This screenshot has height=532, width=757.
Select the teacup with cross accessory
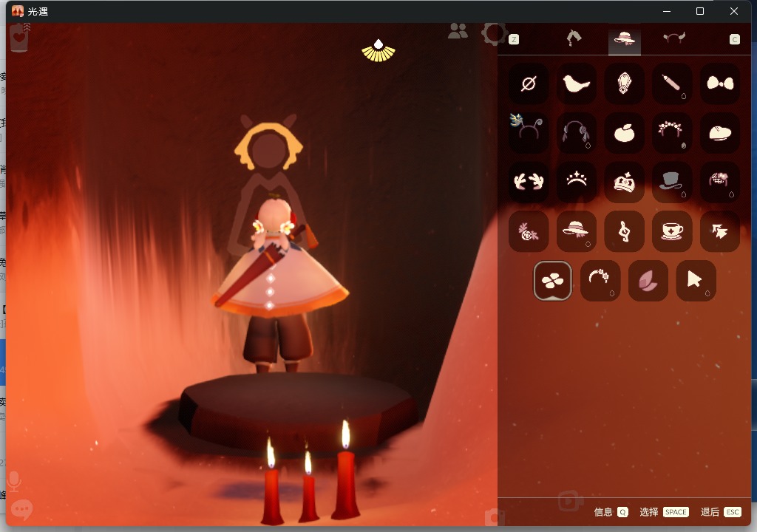[x=672, y=231]
